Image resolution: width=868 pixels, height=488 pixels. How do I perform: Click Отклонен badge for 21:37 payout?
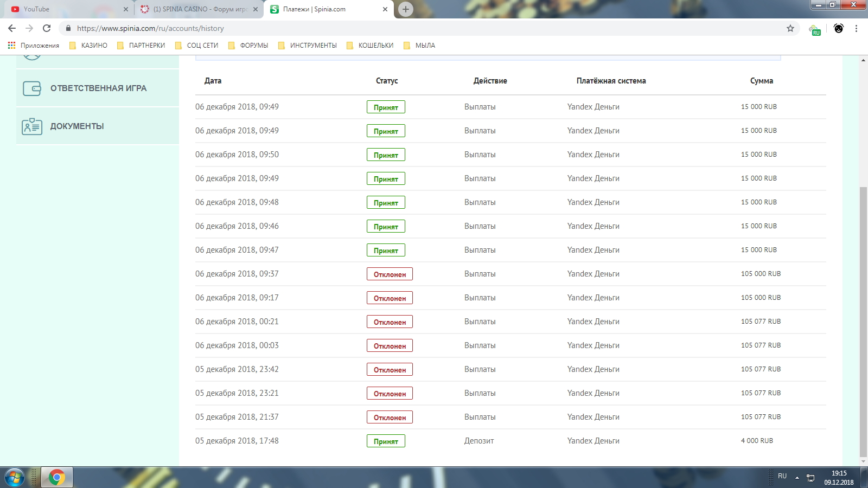pyautogui.click(x=390, y=418)
